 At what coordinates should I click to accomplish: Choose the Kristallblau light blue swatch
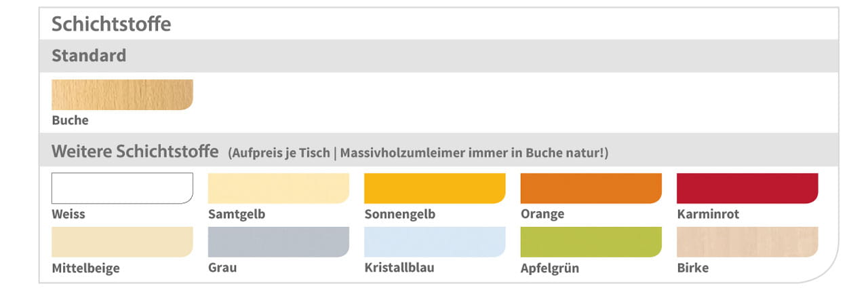click(435, 242)
